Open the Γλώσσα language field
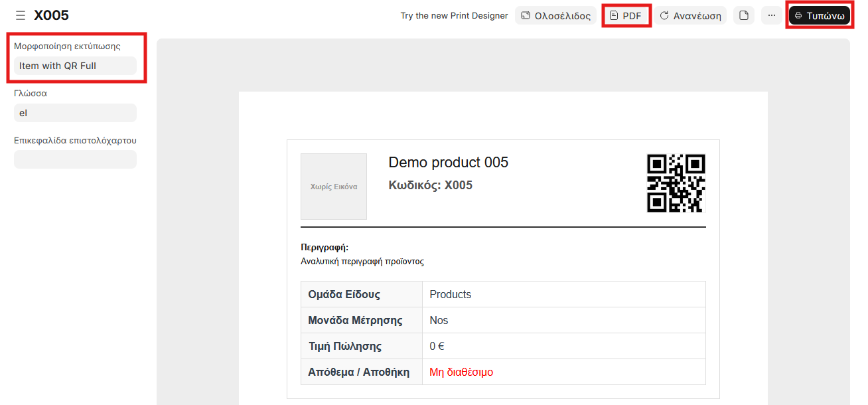Screen dimensions: 868x405 (75, 113)
